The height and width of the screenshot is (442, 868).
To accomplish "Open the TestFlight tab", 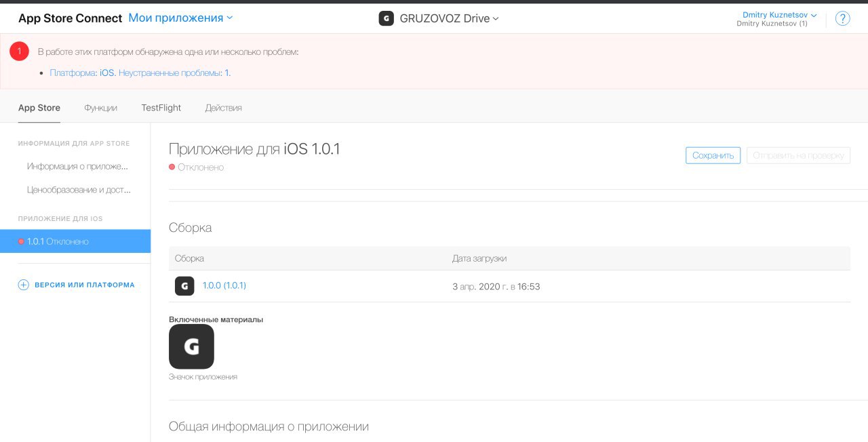I will point(161,108).
